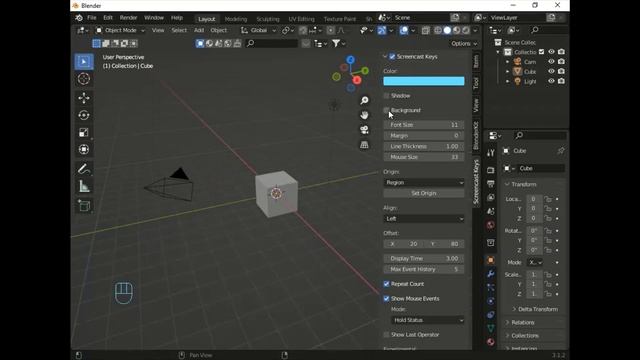Viewport: 640px width, 360px height.
Task: Open World properties red globe icon
Action: (x=491, y=225)
